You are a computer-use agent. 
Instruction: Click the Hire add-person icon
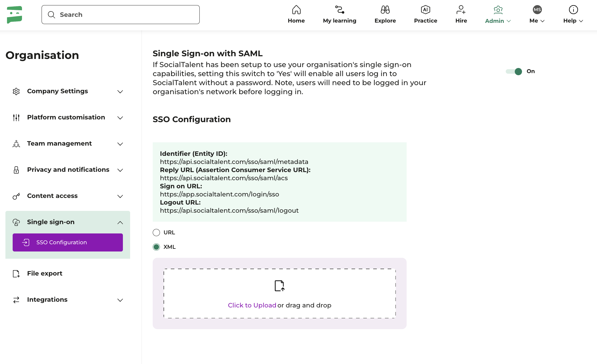(x=461, y=10)
